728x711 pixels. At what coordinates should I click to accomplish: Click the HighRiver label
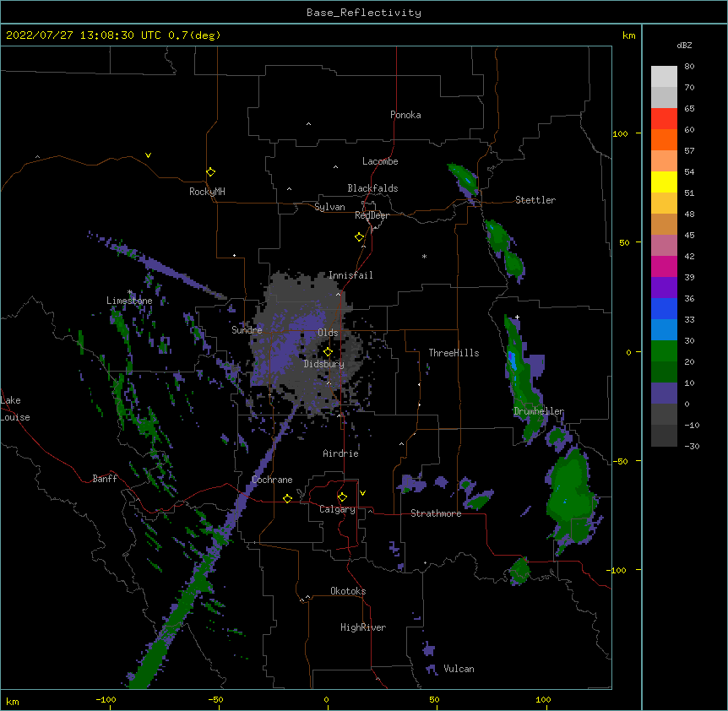[363, 627]
